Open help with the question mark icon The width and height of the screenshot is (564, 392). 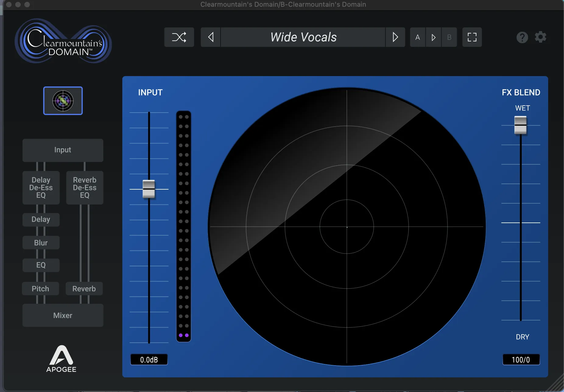tap(522, 37)
